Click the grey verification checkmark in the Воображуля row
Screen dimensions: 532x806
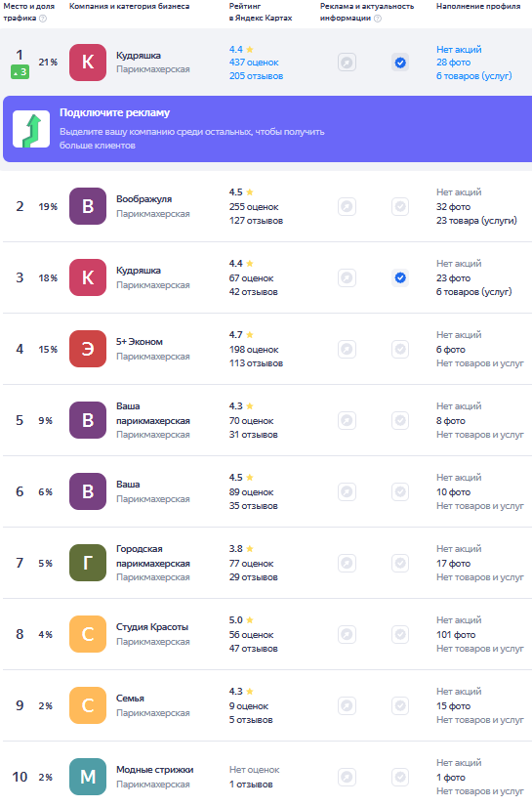coord(400,207)
